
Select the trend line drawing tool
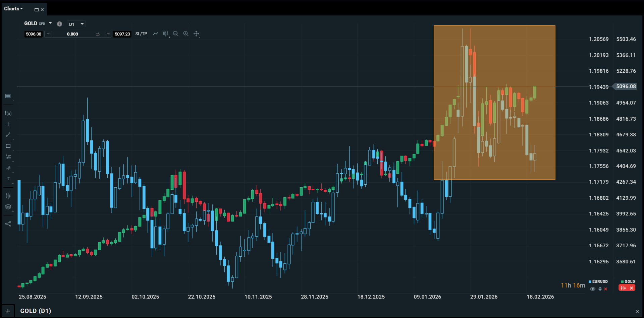[x=8, y=135]
